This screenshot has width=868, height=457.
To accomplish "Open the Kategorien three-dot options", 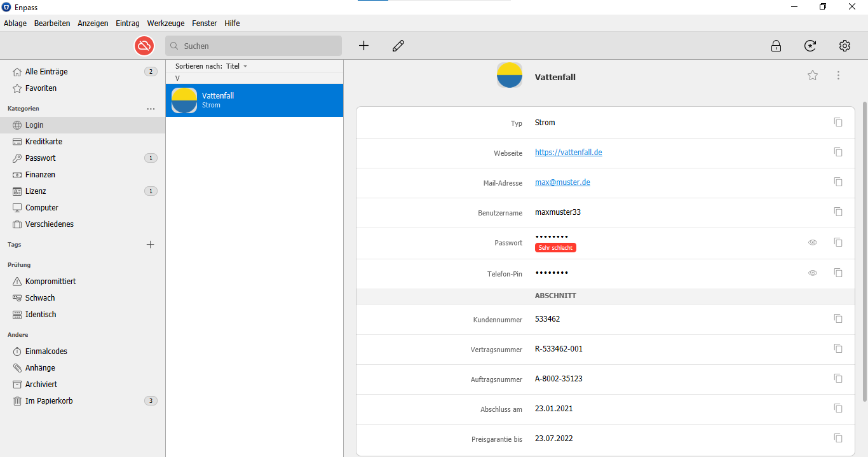I will pos(151,109).
